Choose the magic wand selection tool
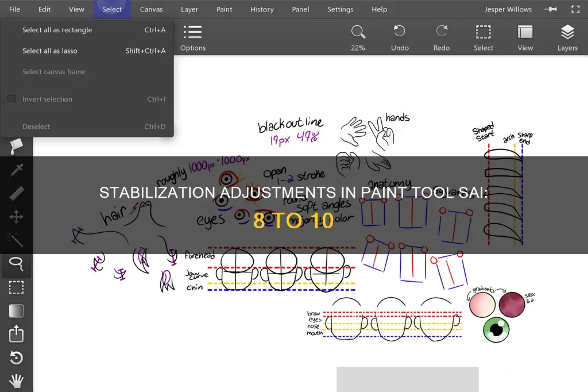This screenshot has width=588, height=392. point(16,240)
